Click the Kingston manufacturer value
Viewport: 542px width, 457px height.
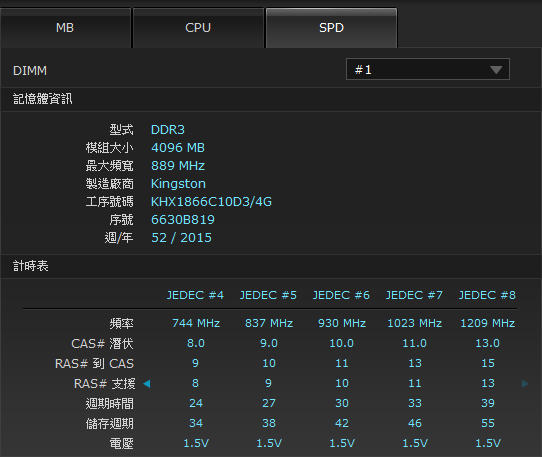click(178, 184)
